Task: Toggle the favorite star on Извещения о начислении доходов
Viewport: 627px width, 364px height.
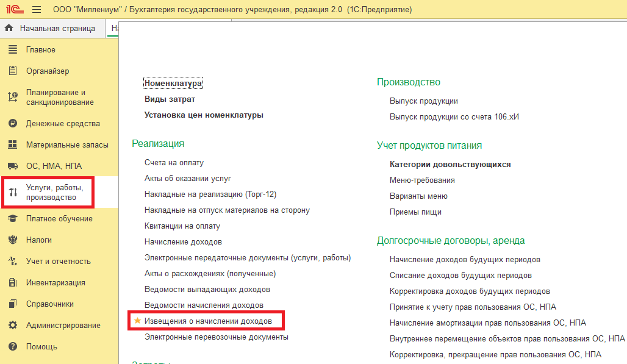Action: click(x=137, y=321)
